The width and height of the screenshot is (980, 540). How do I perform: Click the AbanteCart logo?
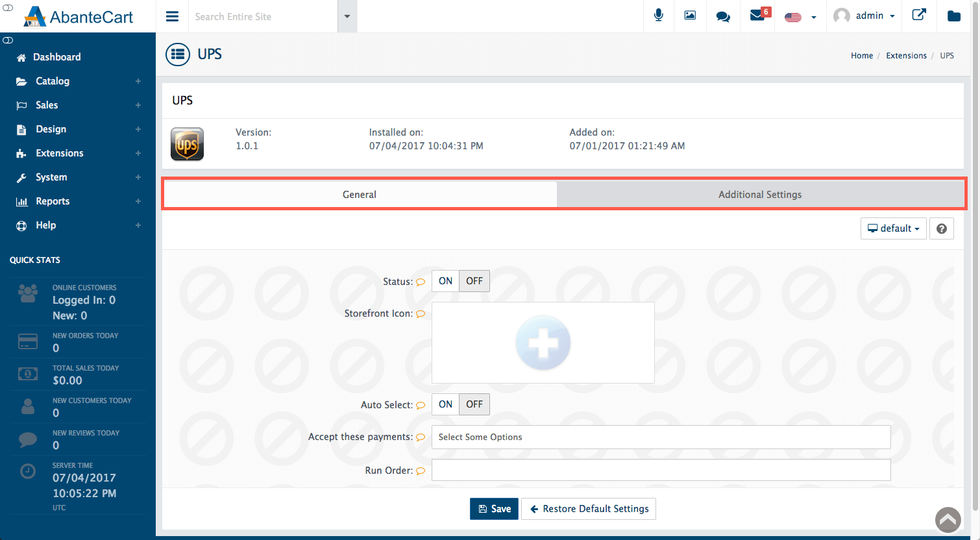[x=78, y=16]
